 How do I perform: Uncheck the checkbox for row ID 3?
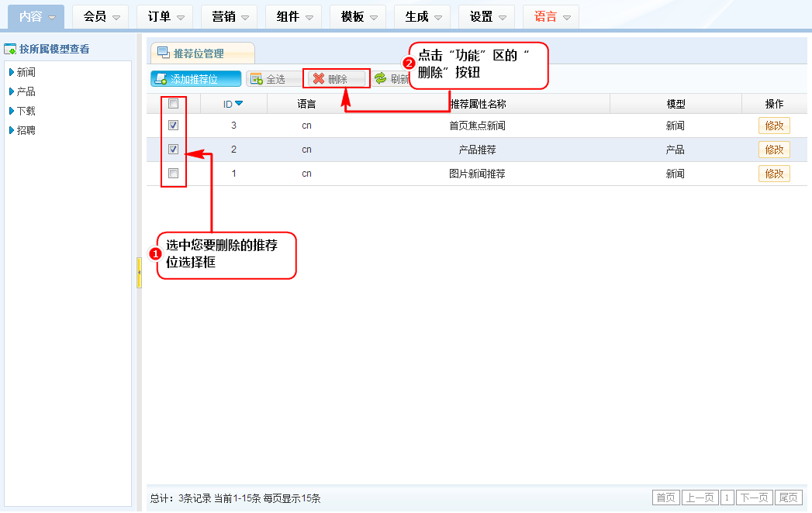[x=174, y=126]
